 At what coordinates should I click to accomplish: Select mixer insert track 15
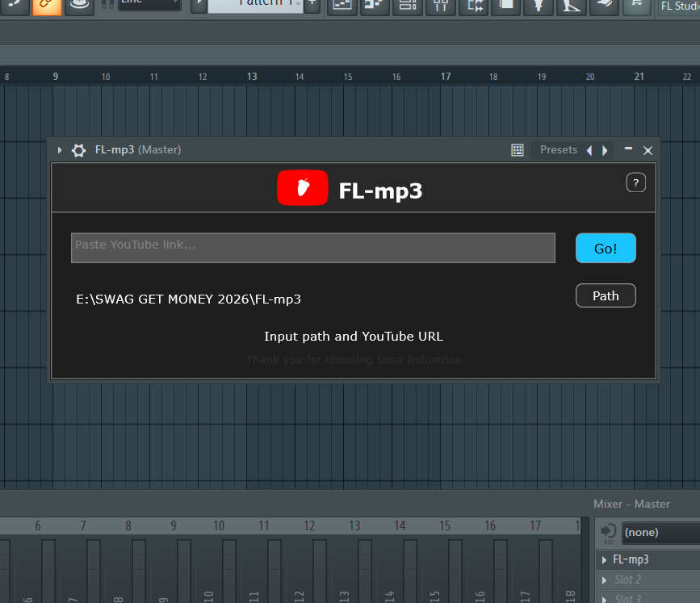tap(445, 526)
